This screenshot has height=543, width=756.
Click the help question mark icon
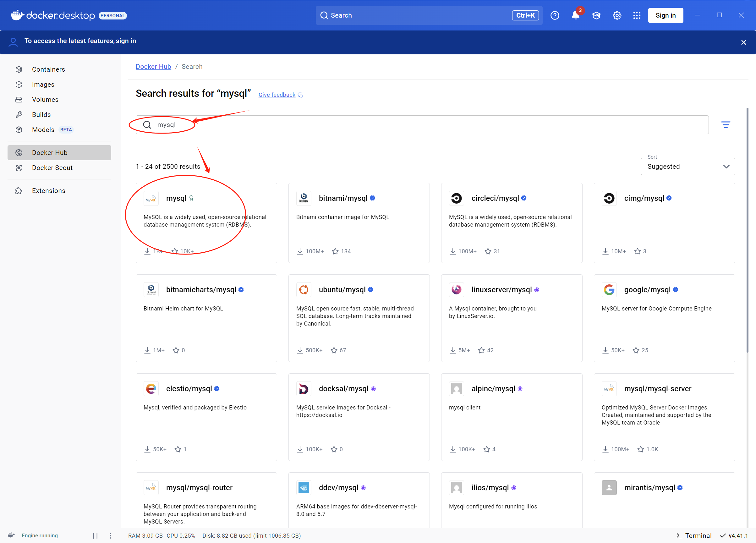click(x=555, y=15)
